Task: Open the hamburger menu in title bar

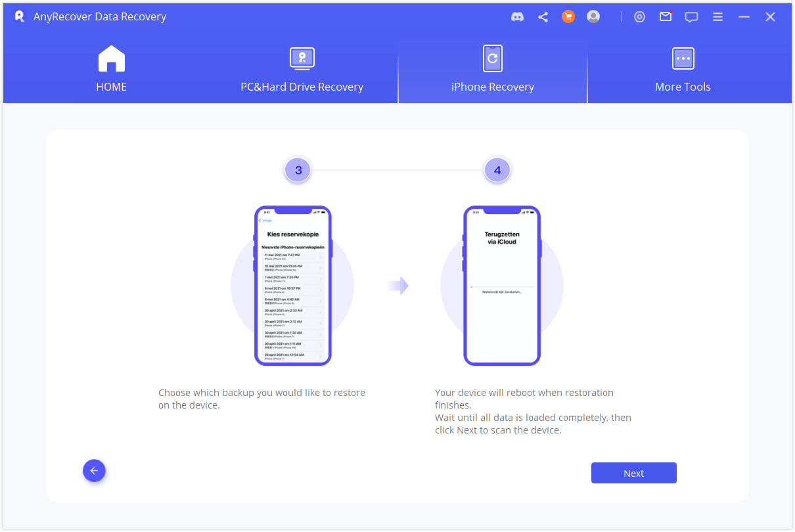Action: 718,17
